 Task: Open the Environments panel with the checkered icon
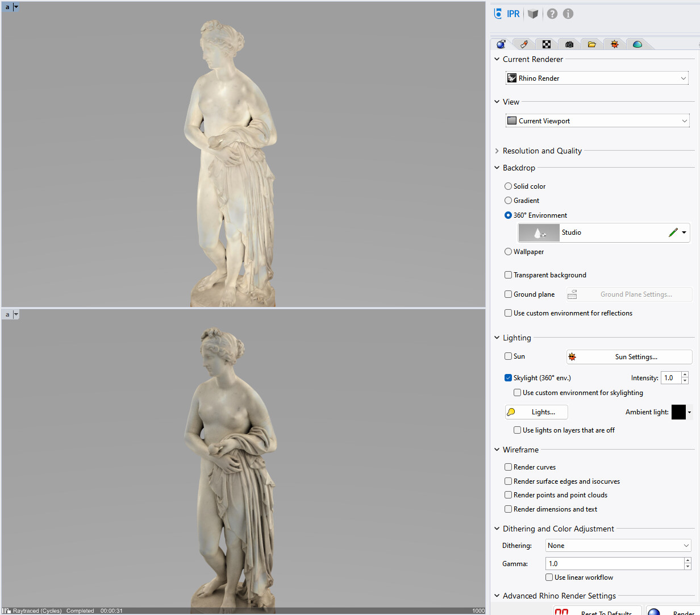point(546,44)
